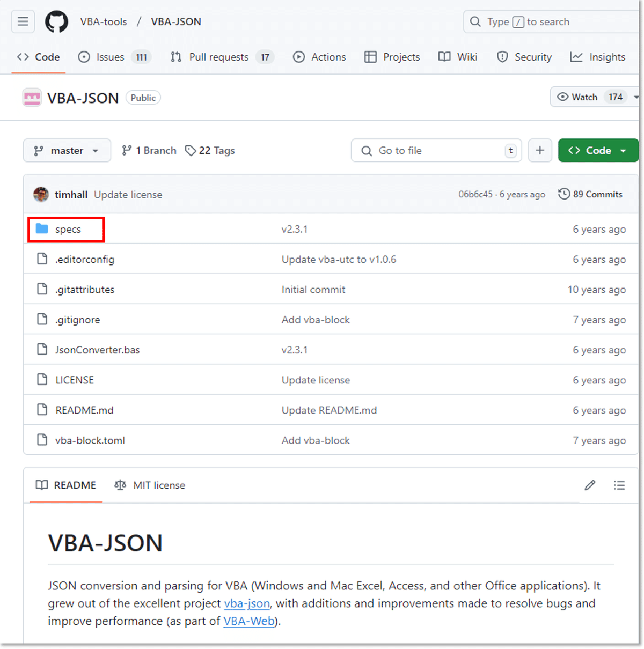
Task: Click VBA-JSON breadcrumb in header
Action: pos(176,22)
